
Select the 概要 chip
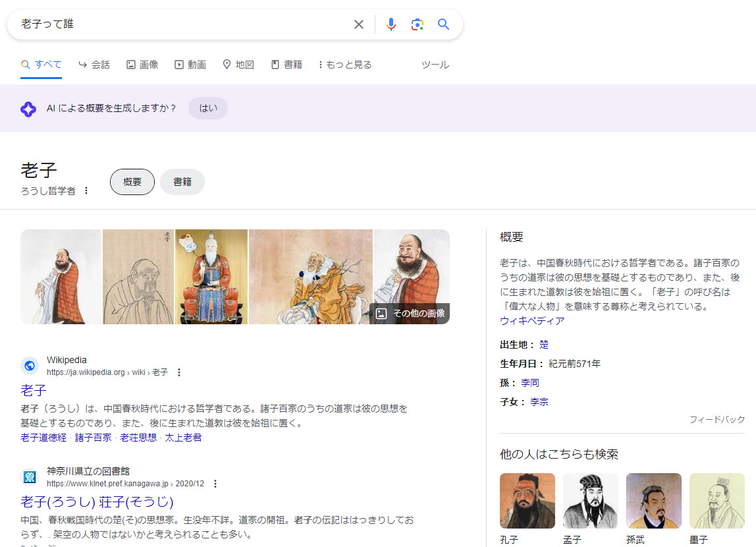click(132, 182)
